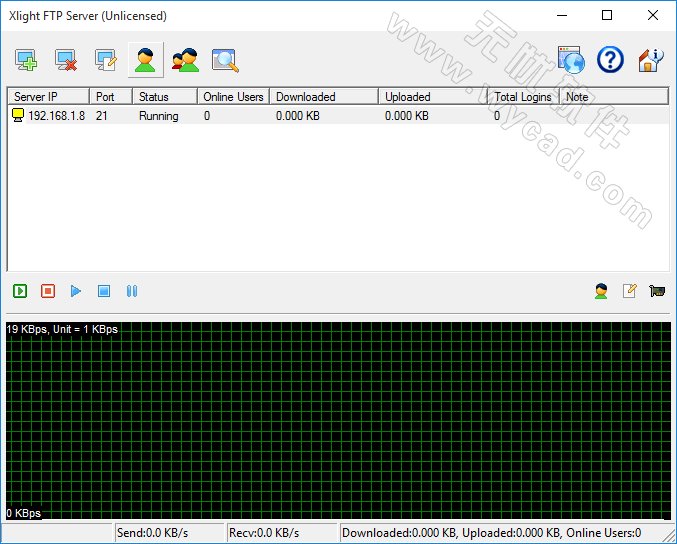The width and height of the screenshot is (677, 544).
Task: Open user list icon in lower toolbar
Action: click(601, 291)
